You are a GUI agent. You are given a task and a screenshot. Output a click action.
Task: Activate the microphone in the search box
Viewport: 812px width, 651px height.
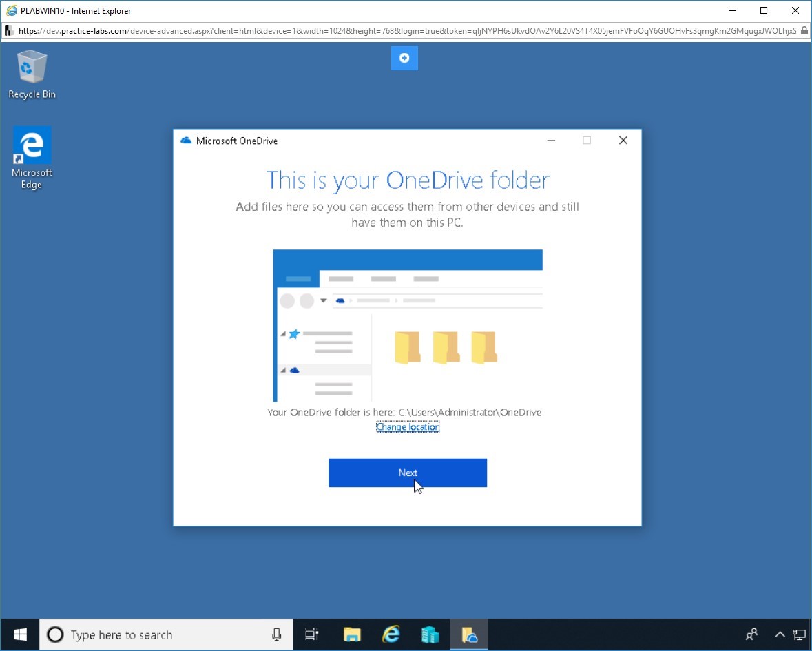[277, 634]
